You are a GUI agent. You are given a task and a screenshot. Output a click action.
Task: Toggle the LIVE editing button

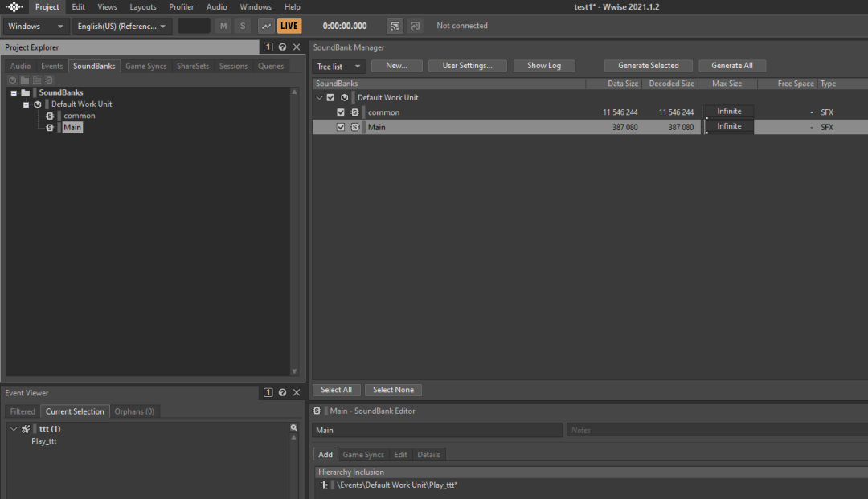(x=289, y=26)
